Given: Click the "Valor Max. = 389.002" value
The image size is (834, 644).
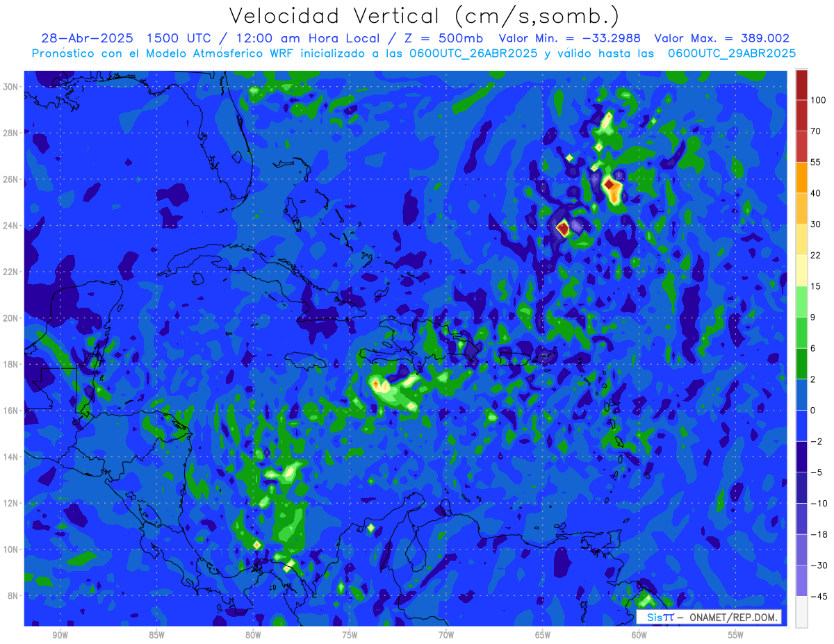Looking at the screenshot, I should coord(722,38).
